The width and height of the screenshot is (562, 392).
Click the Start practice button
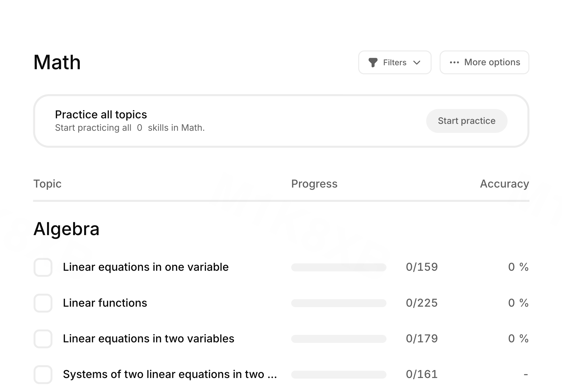tap(467, 121)
